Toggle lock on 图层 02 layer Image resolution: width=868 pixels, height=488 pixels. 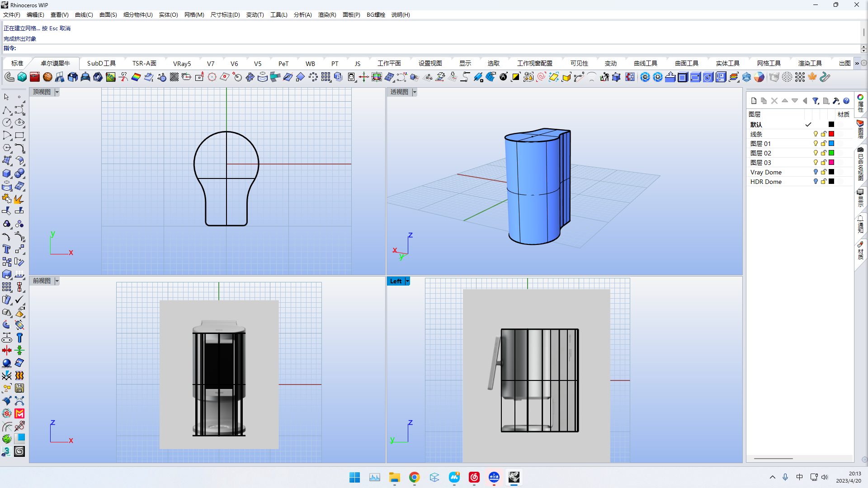[823, 153]
